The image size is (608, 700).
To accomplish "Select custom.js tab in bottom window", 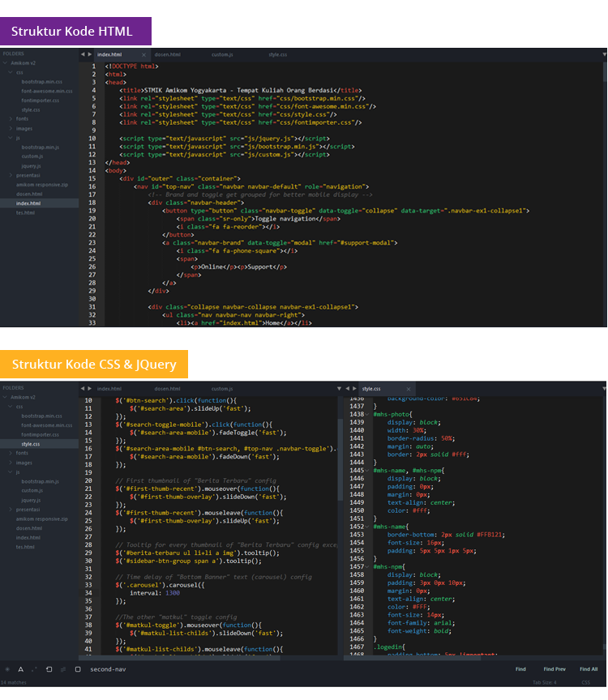I will [222, 389].
